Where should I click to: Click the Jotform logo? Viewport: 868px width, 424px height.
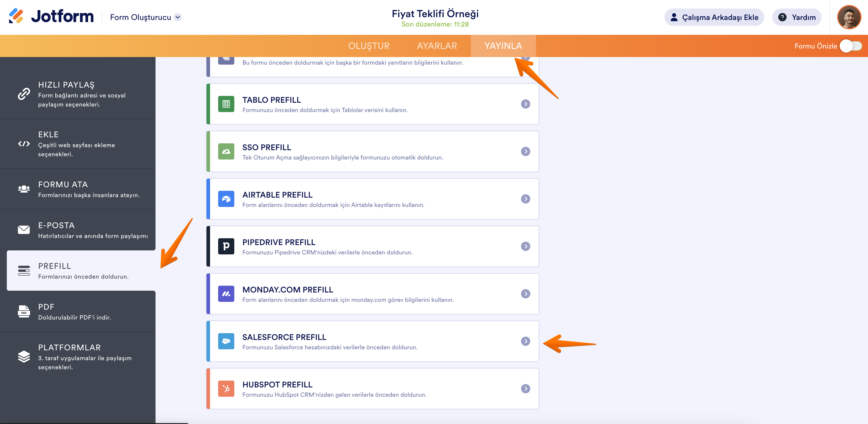click(x=51, y=16)
